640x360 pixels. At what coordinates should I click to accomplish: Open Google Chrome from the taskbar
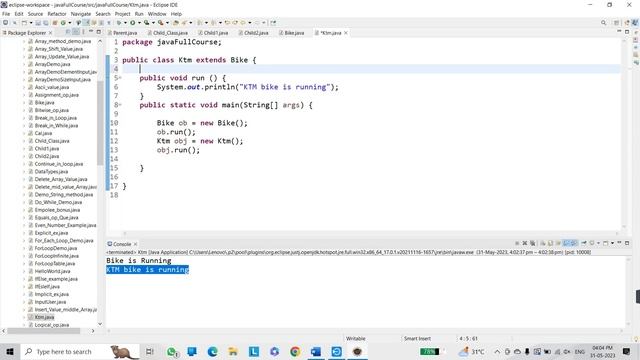295,351
